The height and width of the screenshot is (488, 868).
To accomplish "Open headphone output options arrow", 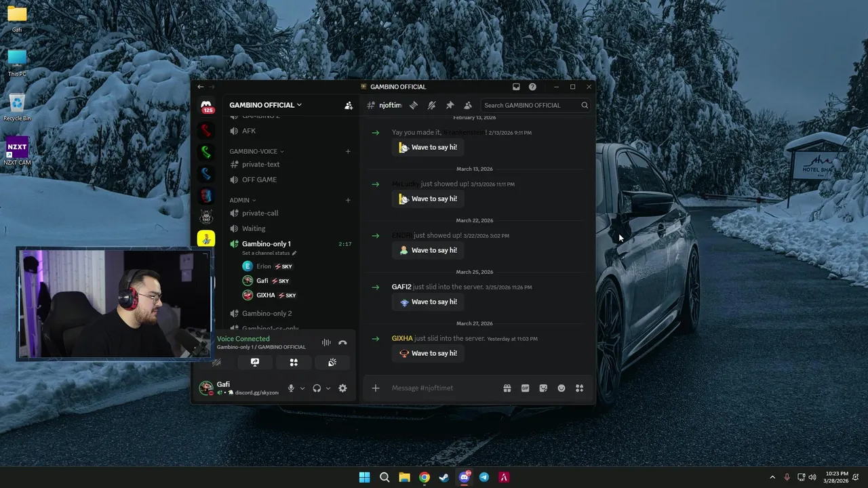I will click(328, 388).
